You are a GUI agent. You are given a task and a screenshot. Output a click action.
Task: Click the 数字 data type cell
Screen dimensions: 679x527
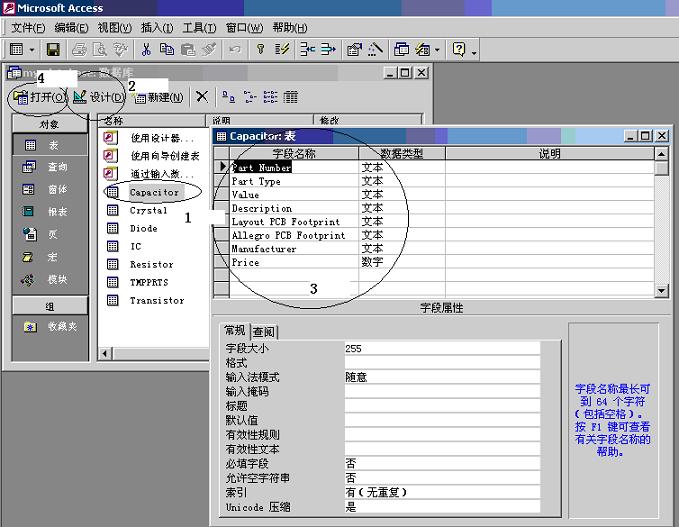pyautogui.click(x=402, y=262)
